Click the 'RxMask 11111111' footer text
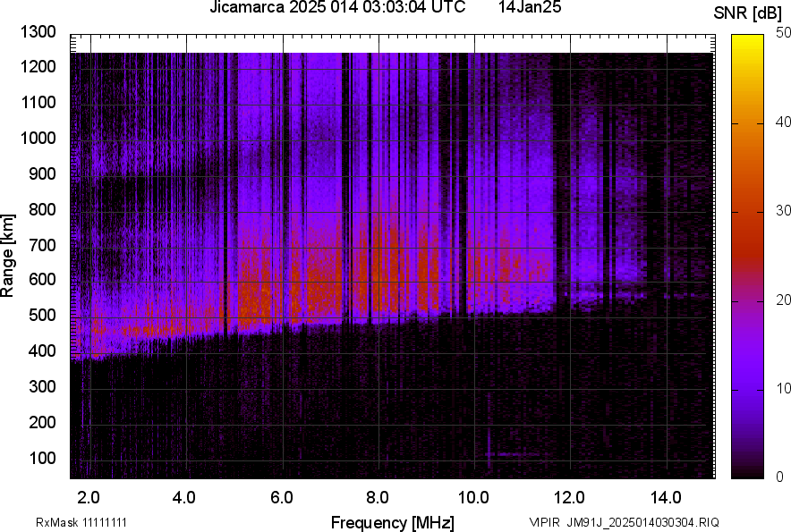The image size is (791, 532). pos(81,522)
